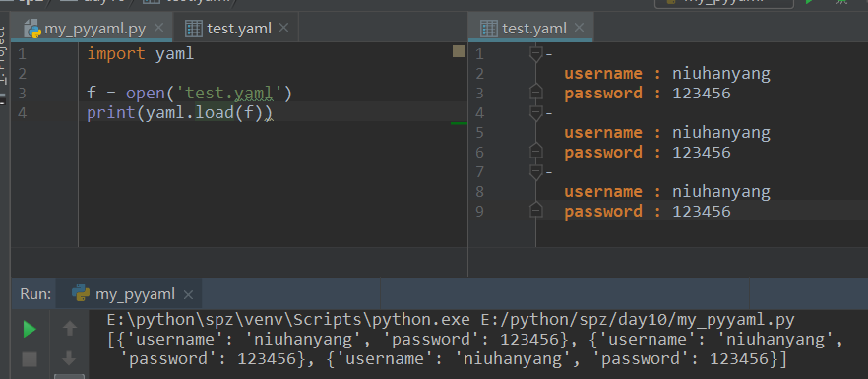Screen dimensions: 868x379
Task: Click username key on yaml line 8
Action: (603, 191)
